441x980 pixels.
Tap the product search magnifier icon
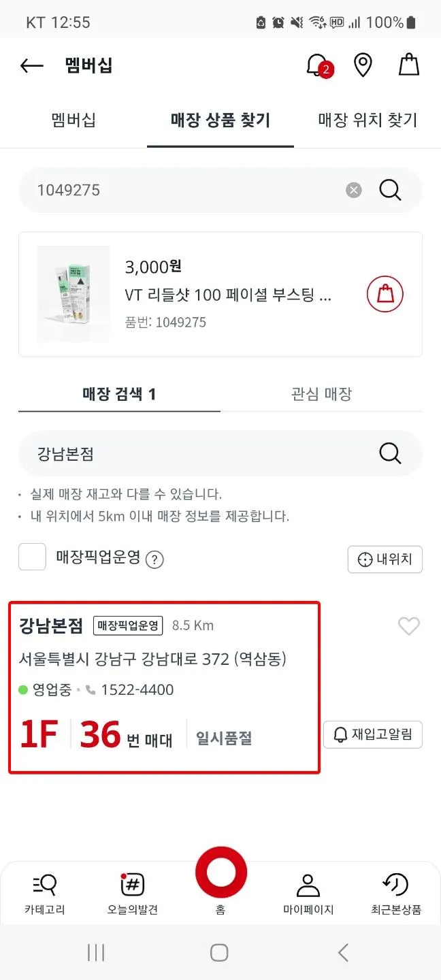(389, 190)
